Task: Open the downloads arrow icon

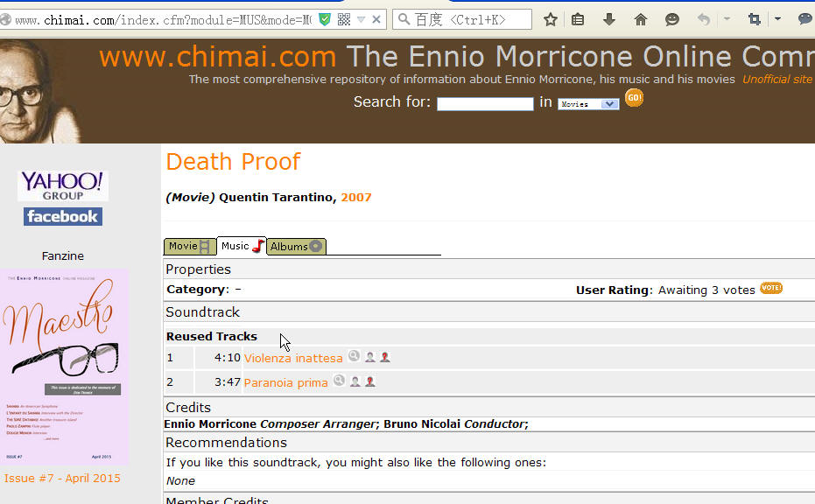Action: pyautogui.click(x=609, y=20)
